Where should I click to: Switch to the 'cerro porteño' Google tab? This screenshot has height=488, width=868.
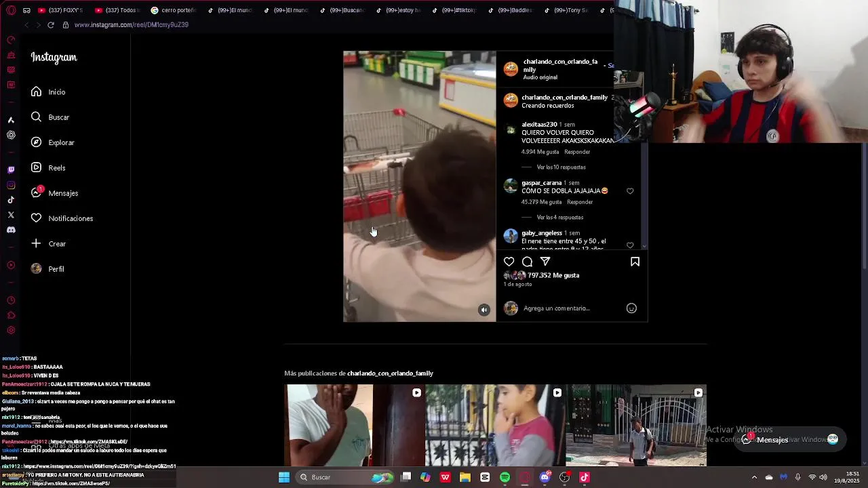pos(173,10)
